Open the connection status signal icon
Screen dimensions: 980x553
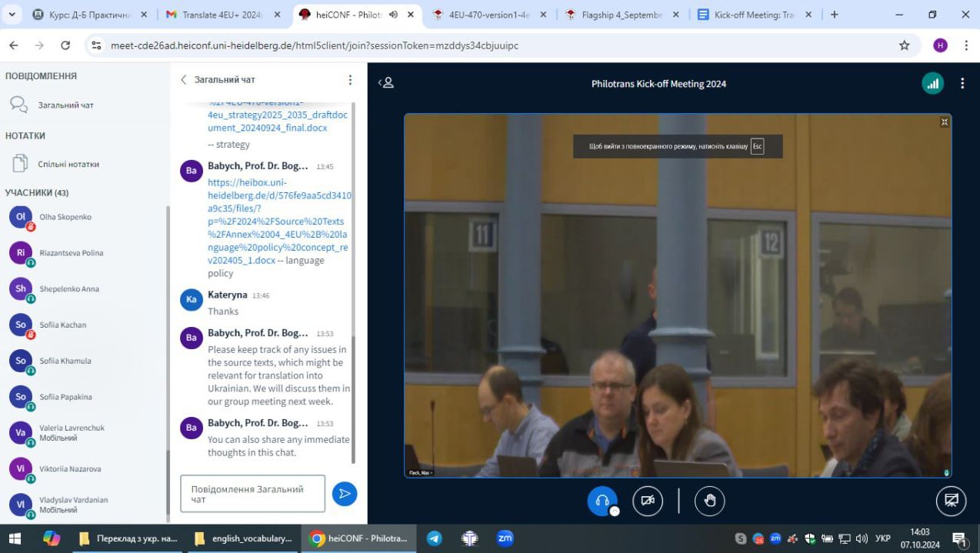[x=932, y=84]
